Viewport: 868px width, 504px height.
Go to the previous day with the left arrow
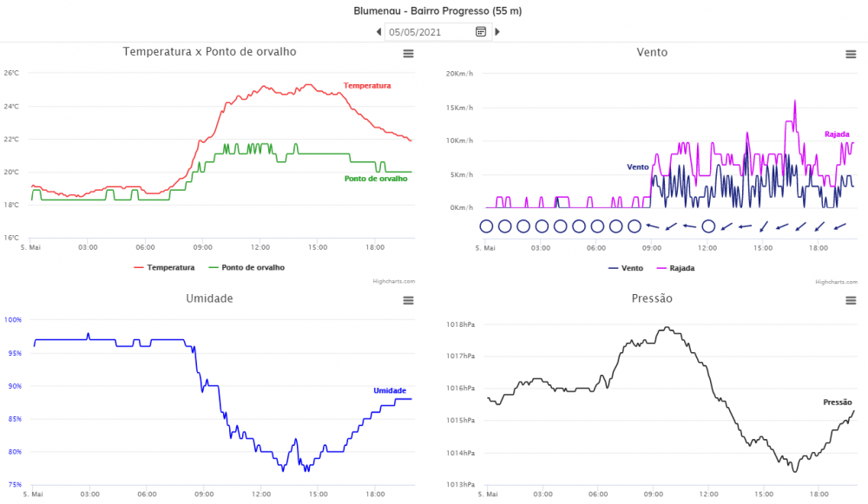coord(378,32)
